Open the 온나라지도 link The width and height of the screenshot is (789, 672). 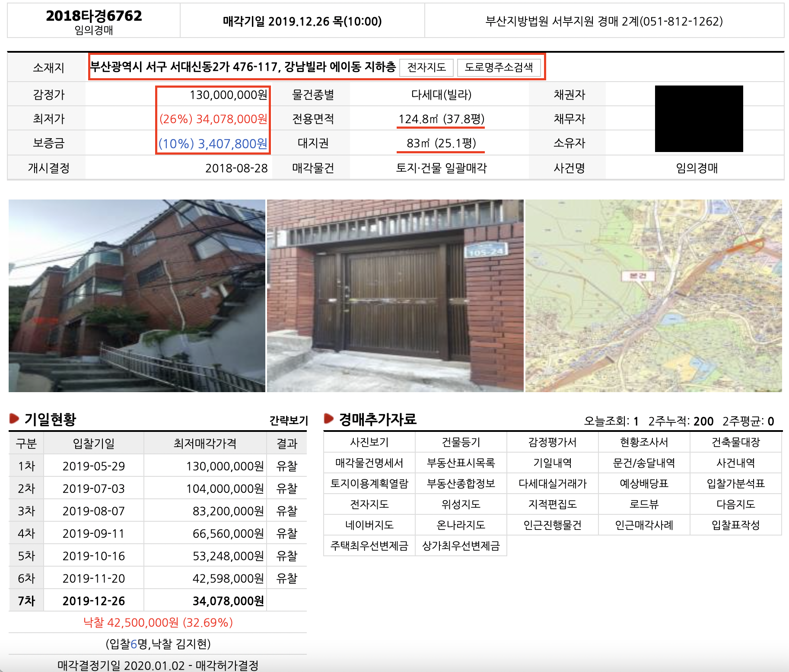(x=461, y=525)
